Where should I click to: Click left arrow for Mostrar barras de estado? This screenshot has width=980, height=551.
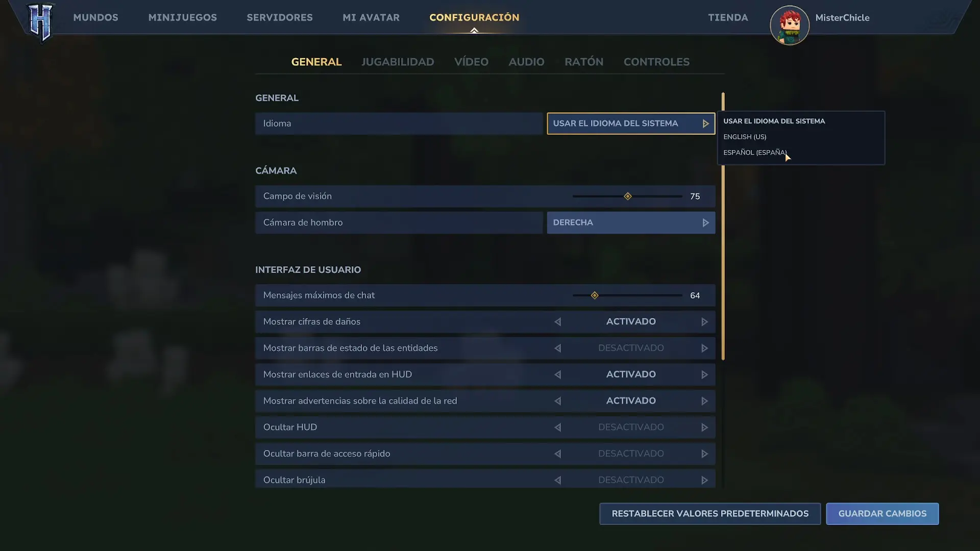[557, 348]
